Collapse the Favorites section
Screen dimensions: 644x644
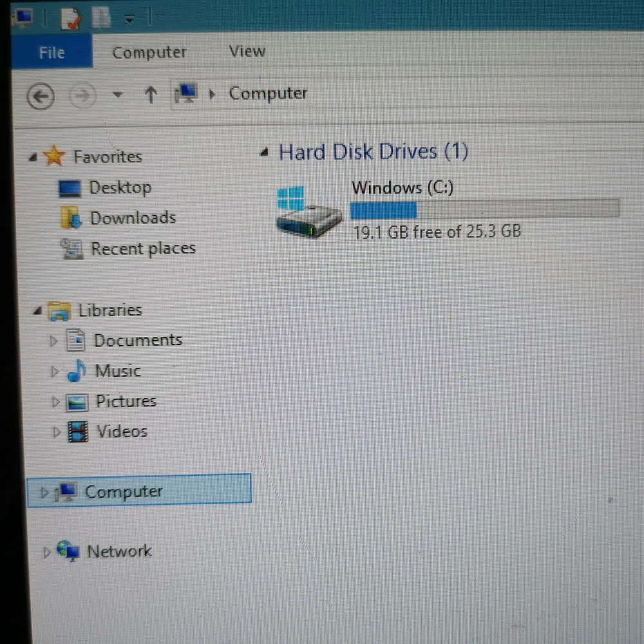pyautogui.click(x=33, y=157)
